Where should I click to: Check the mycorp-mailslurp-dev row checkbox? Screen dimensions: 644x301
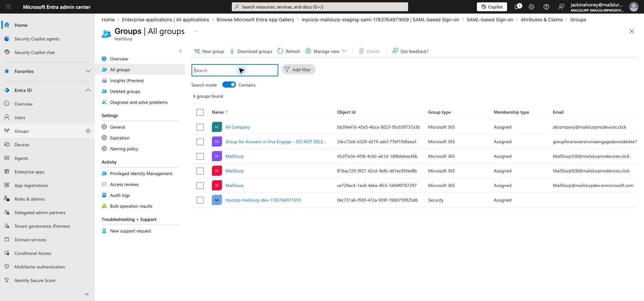200,200
